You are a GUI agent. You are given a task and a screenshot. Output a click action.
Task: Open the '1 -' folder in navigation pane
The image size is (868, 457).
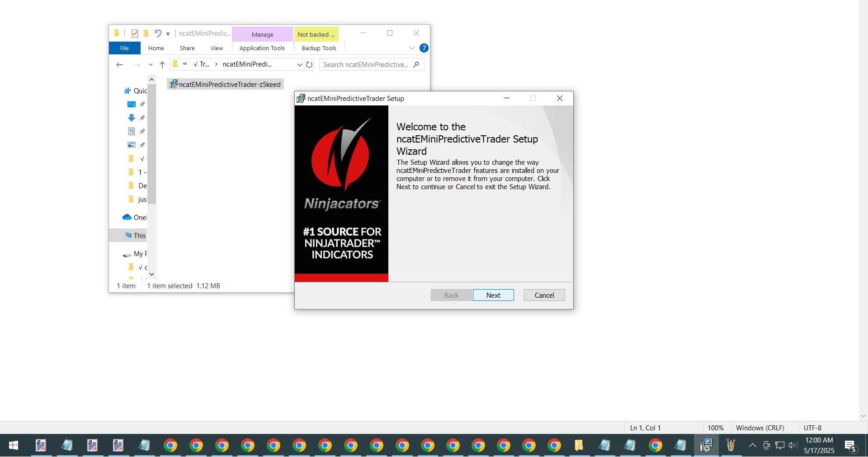click(x=137, y=172)
